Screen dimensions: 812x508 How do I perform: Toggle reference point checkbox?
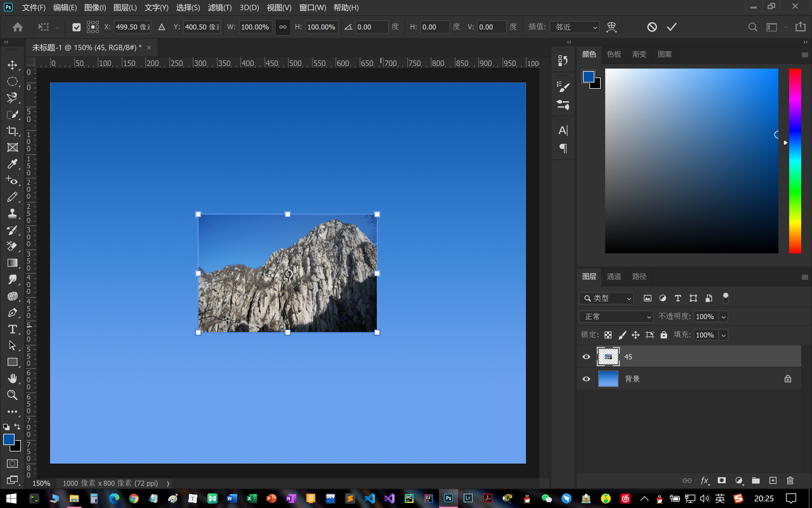pos(76,27)
